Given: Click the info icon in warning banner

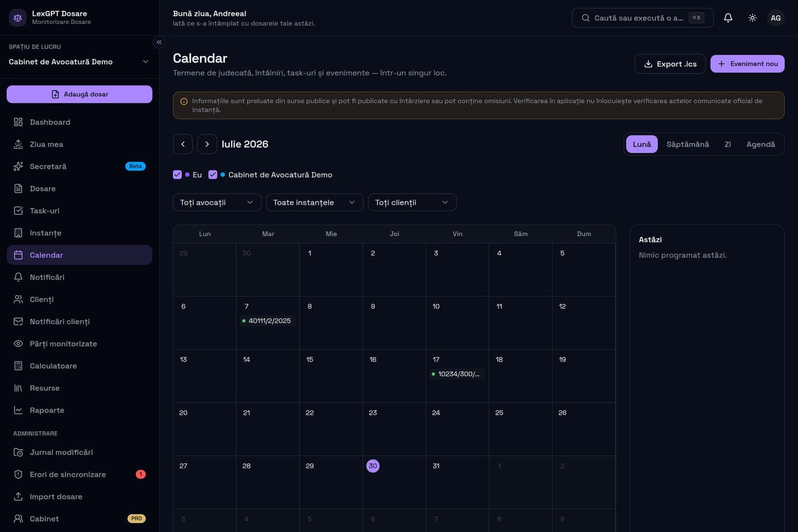Looking at the screenshot, I should point(184,101).
